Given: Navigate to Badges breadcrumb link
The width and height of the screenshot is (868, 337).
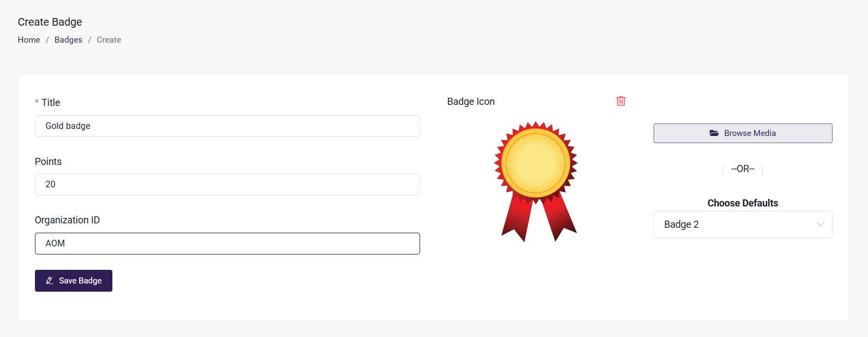Looking at the screenshot, I should coord(68,40).
